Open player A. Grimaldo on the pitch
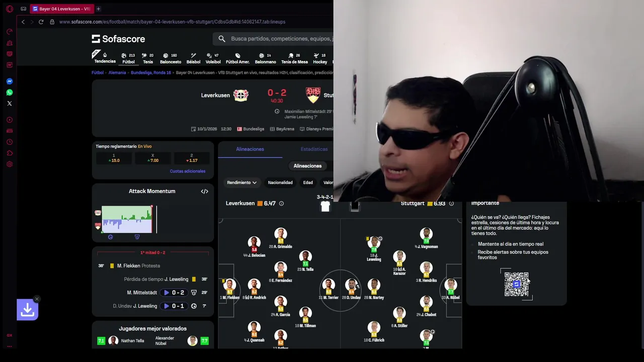Viewport: 644px width, 362px height. click(x=281, y=238)
